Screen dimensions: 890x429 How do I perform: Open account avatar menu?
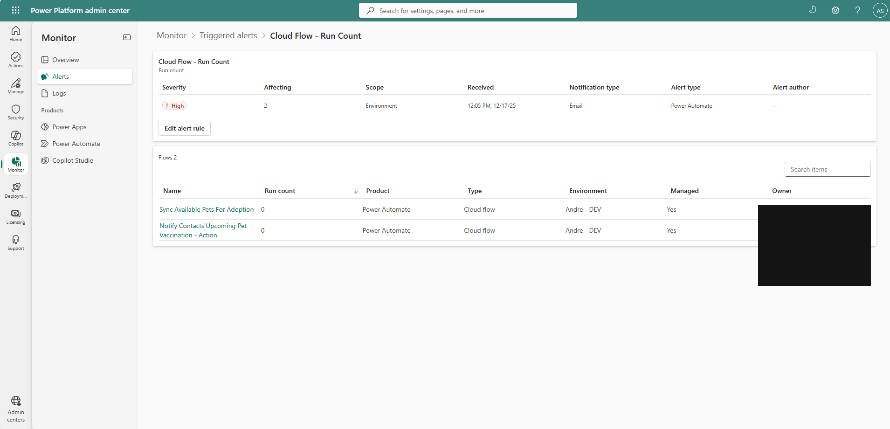point(880,10)
